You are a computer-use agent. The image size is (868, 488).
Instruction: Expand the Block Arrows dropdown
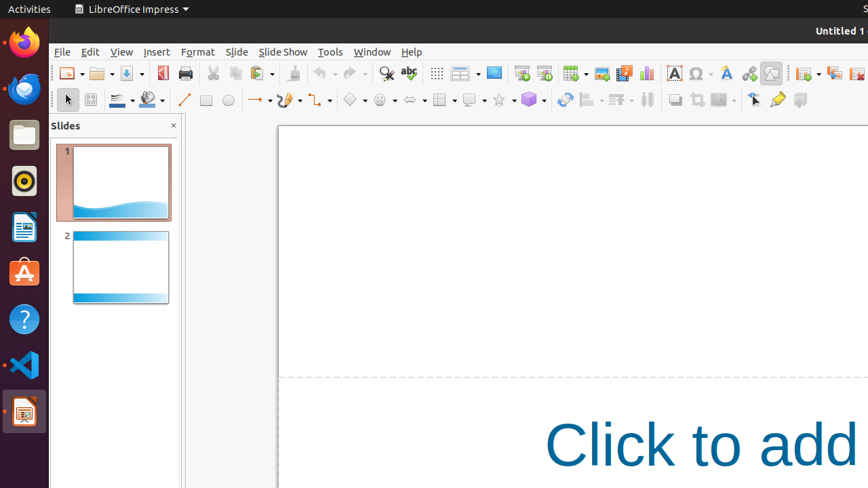tap(423, 100)
